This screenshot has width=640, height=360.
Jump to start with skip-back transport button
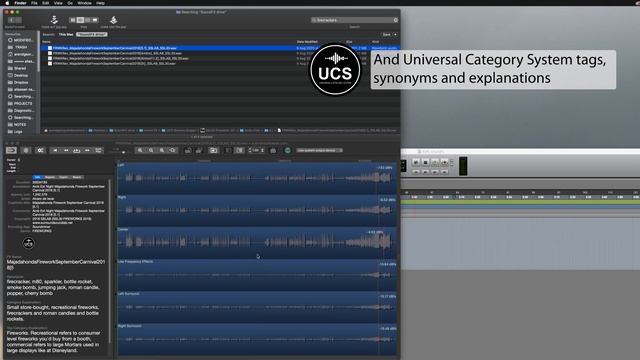55,150
